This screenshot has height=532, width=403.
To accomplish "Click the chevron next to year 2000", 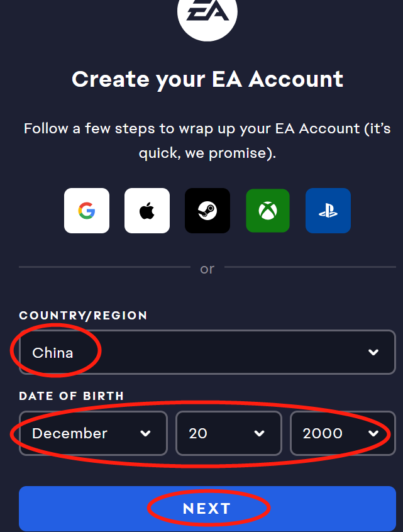I will 373,434.
